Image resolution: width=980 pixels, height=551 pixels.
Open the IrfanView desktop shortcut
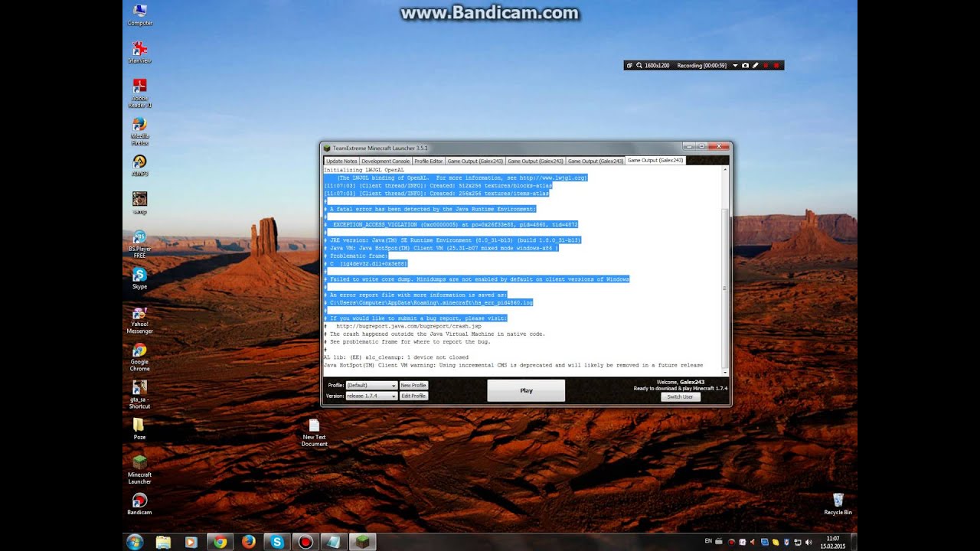pos(139,52)
